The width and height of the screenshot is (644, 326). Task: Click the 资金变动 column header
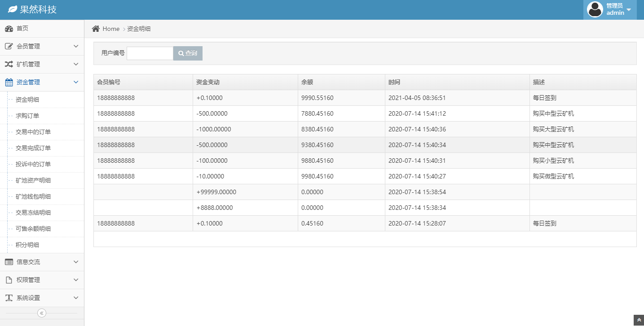pos(245,82)
